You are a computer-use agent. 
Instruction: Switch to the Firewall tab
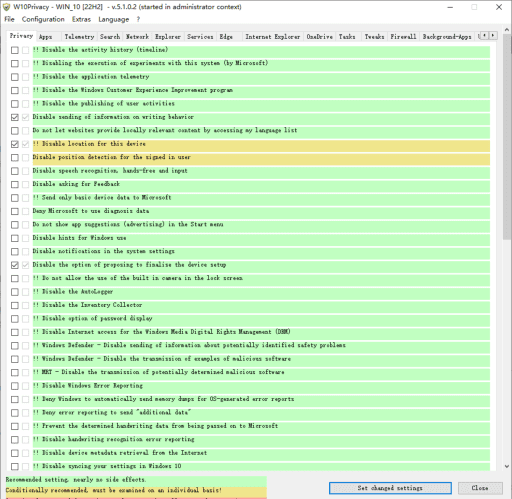coord(403,37)
